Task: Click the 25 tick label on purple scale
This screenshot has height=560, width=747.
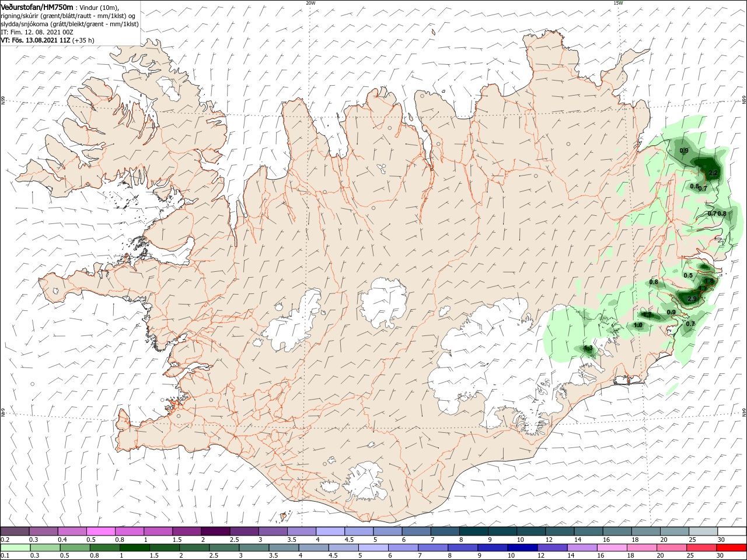Action: coord(692,540)
